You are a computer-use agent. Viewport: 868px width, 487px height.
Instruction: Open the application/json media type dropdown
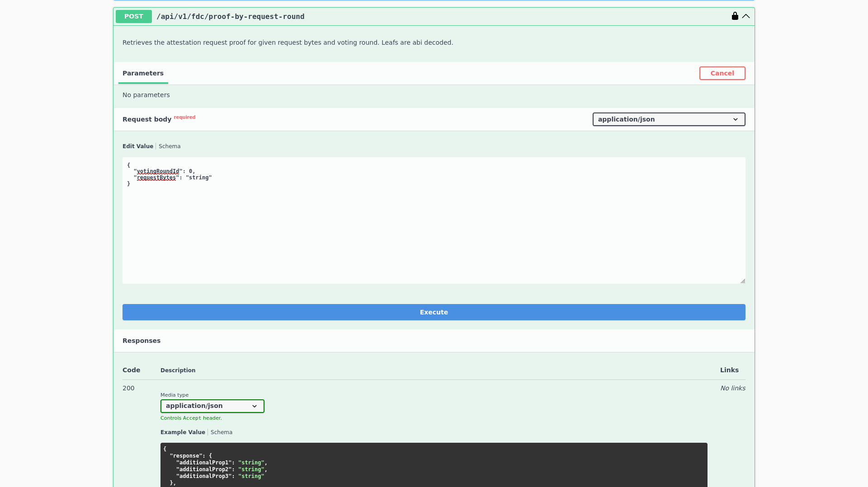click(x=212, y=406)
